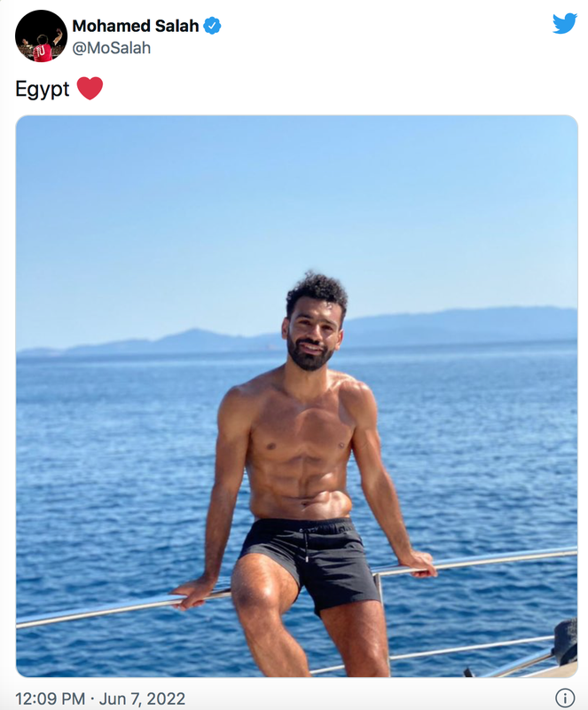Select the tweet text "Egypt"
588x710 pixels.
pos(42,90)
